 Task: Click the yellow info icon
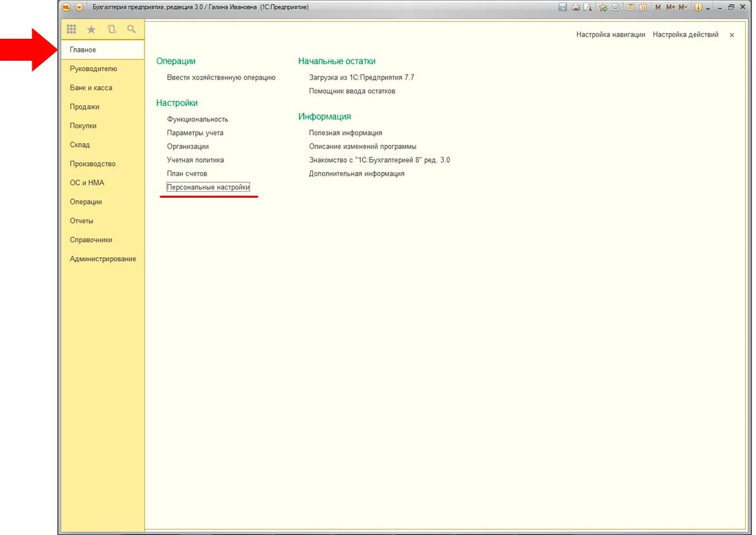698,7
